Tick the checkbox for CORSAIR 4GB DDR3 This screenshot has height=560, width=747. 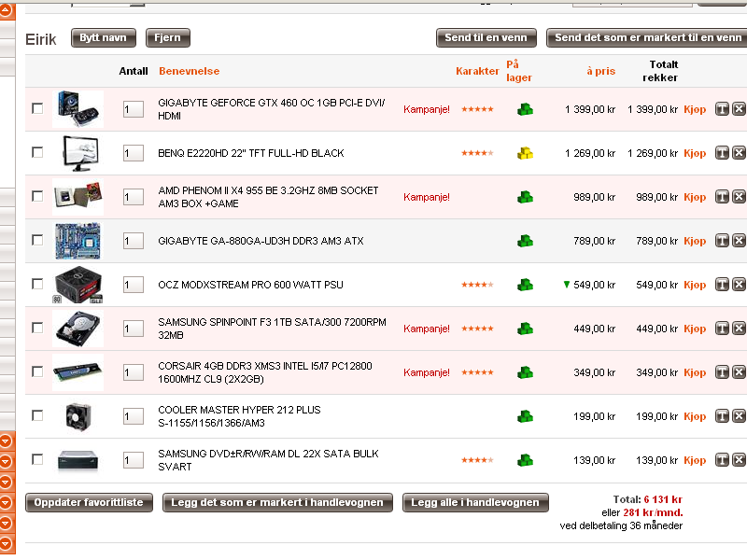pos(37,371)
